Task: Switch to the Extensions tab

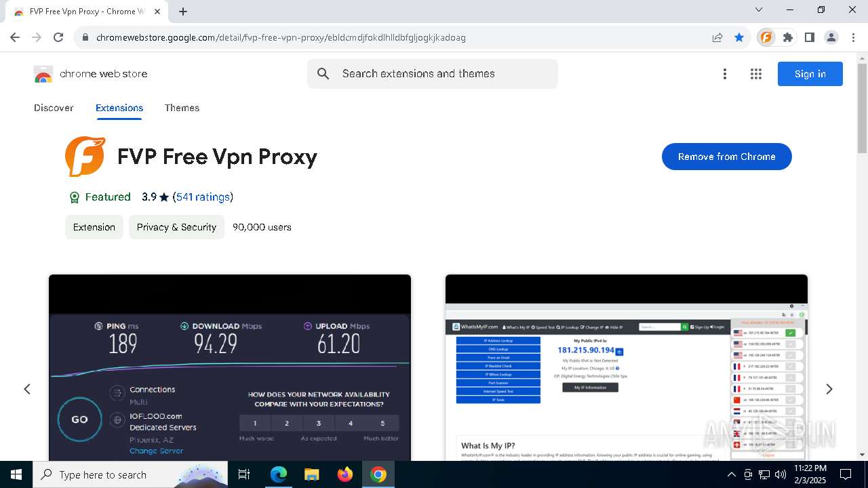Action: [119, 108]
